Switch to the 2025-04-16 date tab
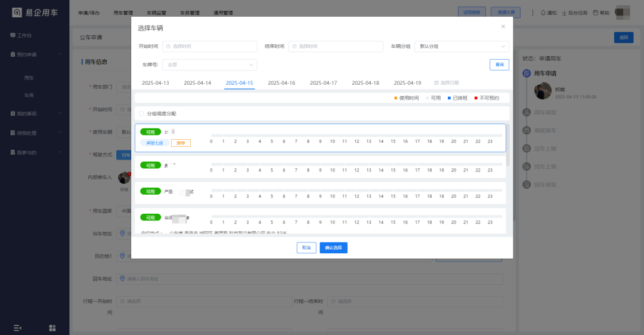 pyautogui.click(x=281, y=83)
